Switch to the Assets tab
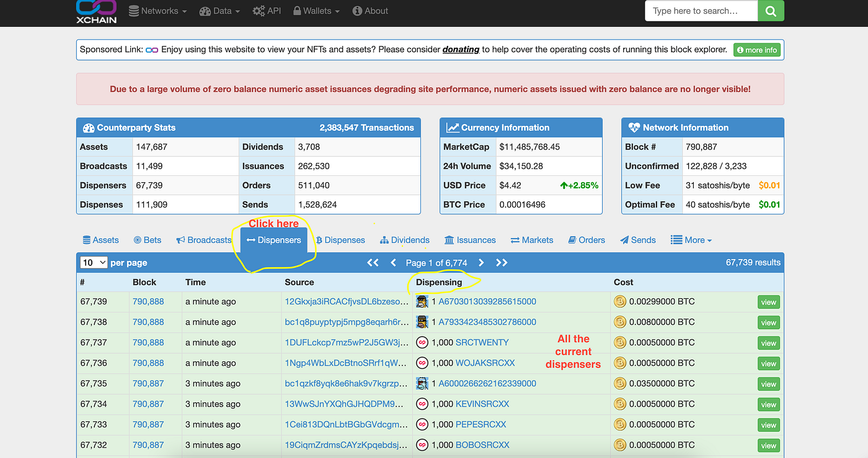 100,240
